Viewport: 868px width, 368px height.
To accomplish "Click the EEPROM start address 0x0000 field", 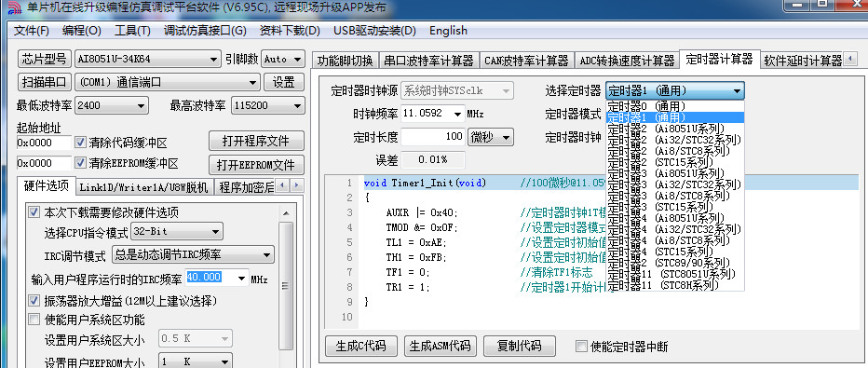I will pyautogui.click(x=45, y=163).
